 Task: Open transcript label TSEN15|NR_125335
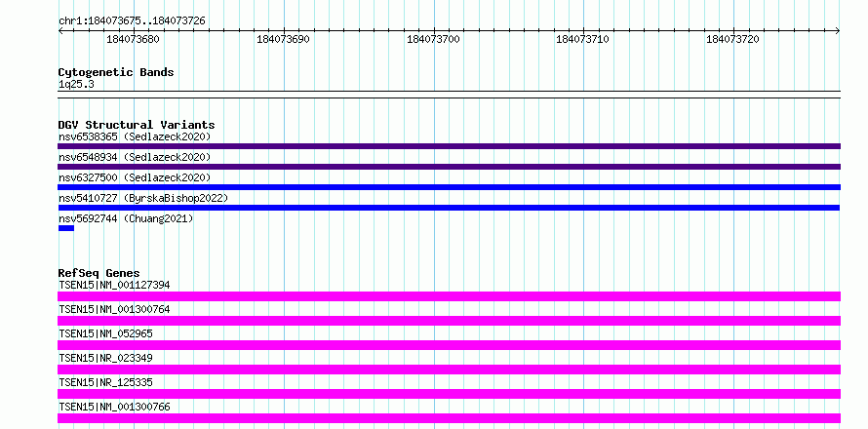(105, 382)
